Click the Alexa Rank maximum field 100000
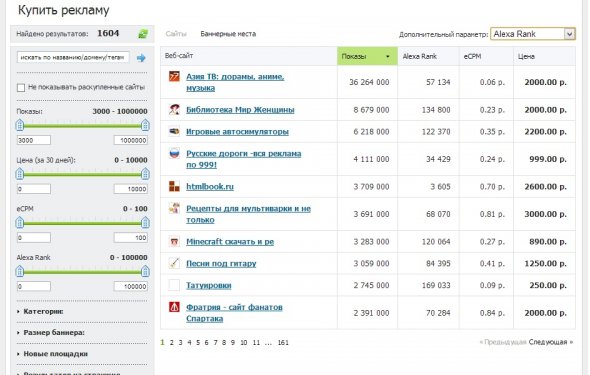The height and width of the screenshot is (375, 590). [x=131, y=286]
